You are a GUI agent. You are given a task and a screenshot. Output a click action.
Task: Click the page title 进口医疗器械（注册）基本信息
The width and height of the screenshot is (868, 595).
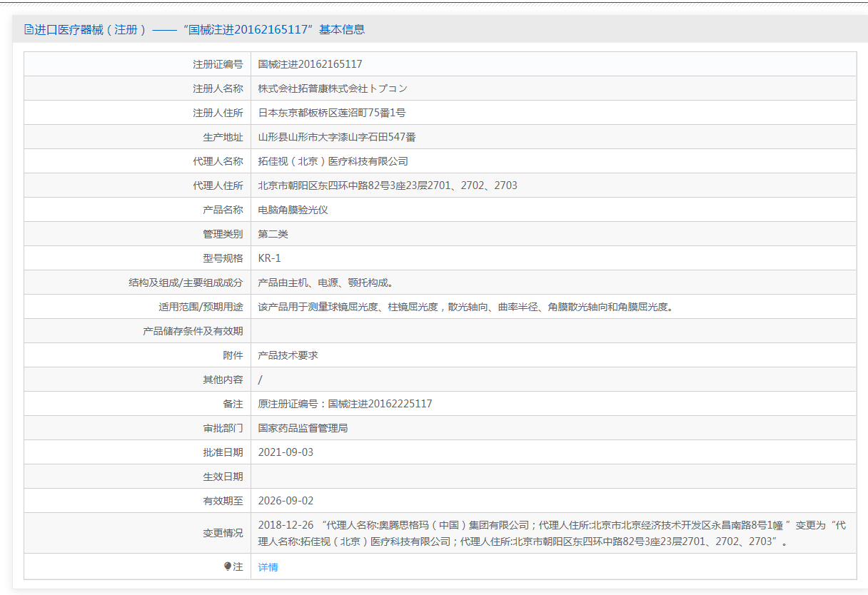pos(199,30)
